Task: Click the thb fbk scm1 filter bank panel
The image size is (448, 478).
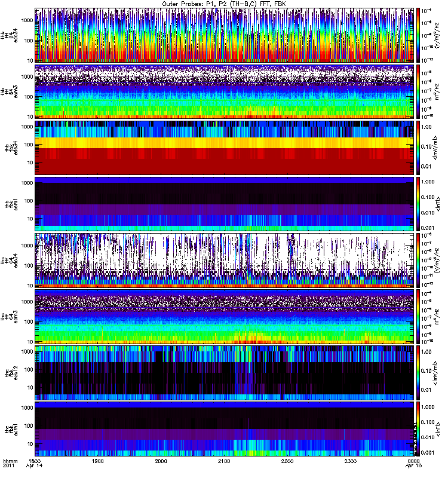Action: 225,204
